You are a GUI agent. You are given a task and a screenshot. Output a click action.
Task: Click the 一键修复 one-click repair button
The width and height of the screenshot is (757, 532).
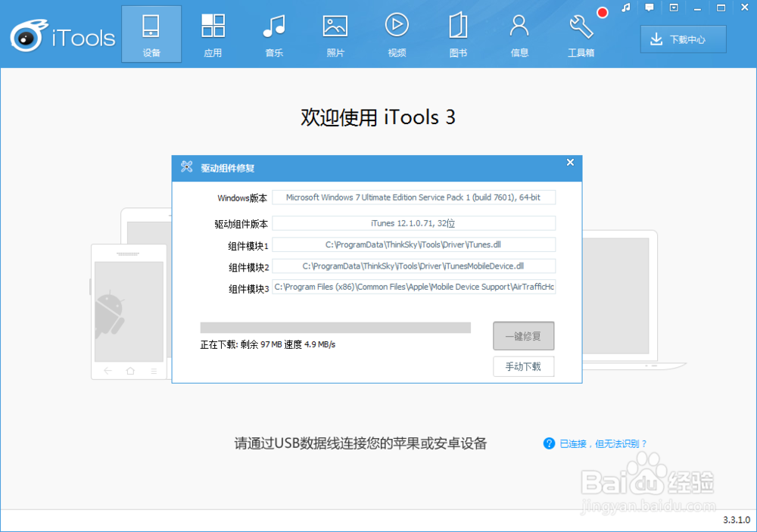[523, 336]
